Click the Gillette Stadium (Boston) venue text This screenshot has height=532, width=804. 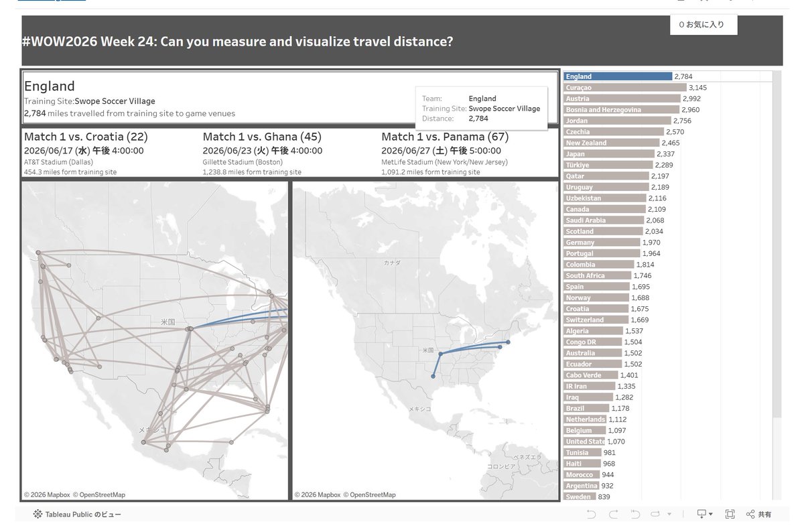coord(243,162)
